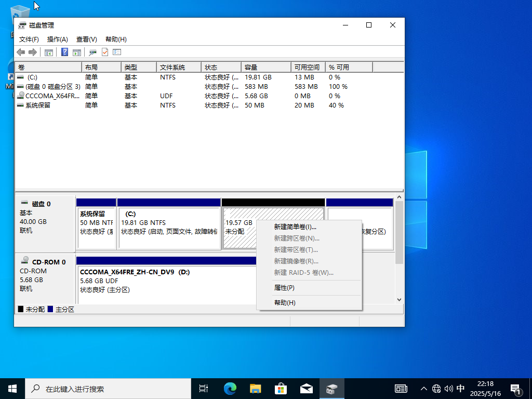Viewport: 532px width, 399px height.
Task: Click the 状态 column header
Action: click(221, 67)
